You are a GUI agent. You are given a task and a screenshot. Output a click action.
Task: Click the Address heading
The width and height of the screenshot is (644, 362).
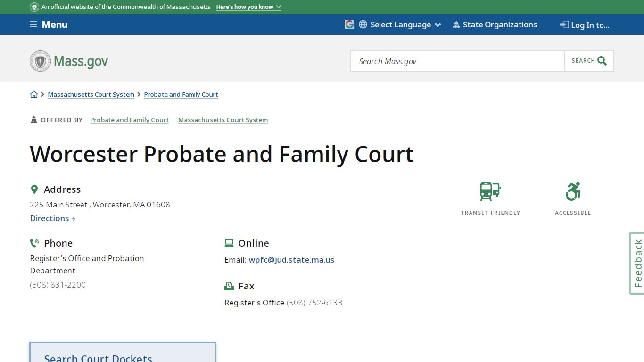(62, 189)
